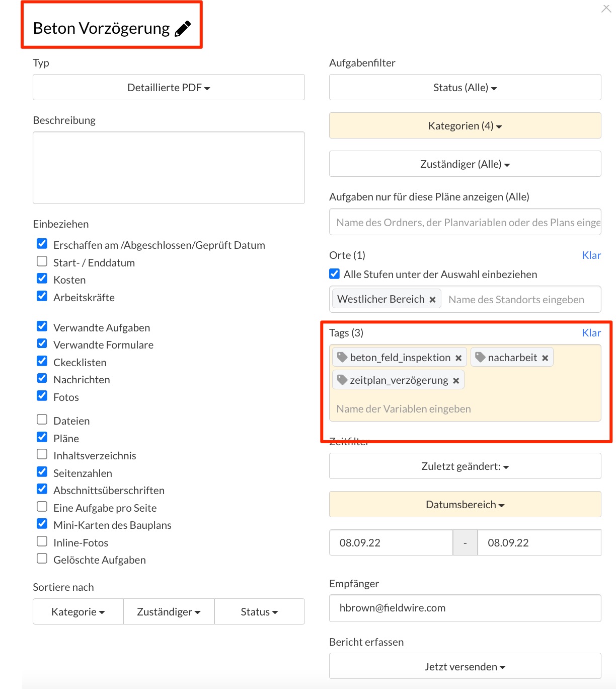Click the Beschreibung text area
616x689 pixels.
point(169,168)
